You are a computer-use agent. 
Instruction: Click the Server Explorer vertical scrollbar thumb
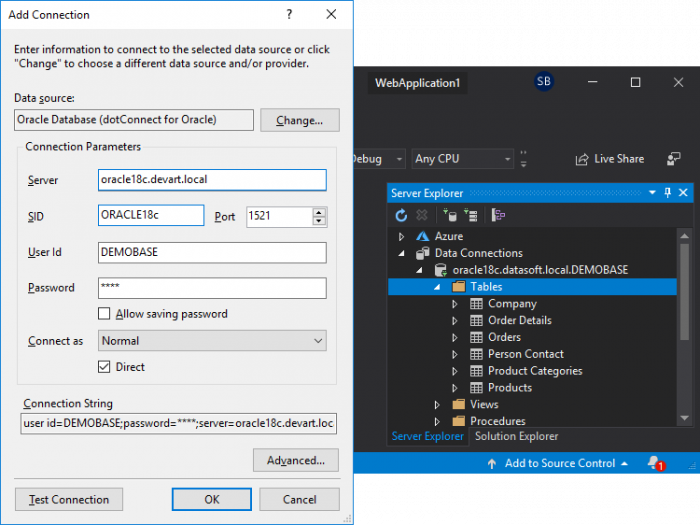(x=684, y=292)
